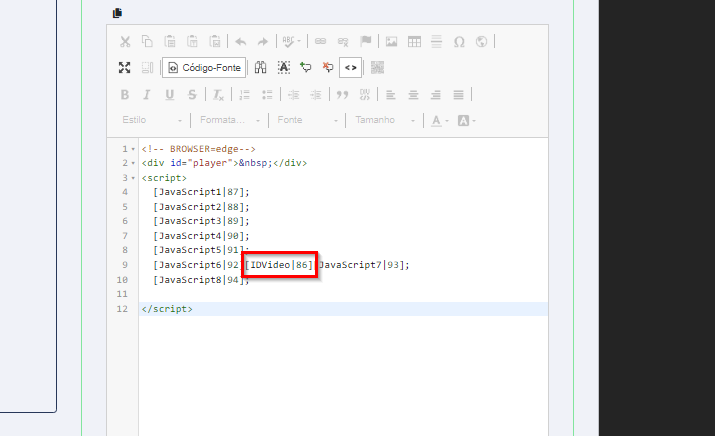Image resolution: width=715 pixels, height=436 pixels.
Task: Open Find with the binoculars icon
Action: (x=260, y=67)
